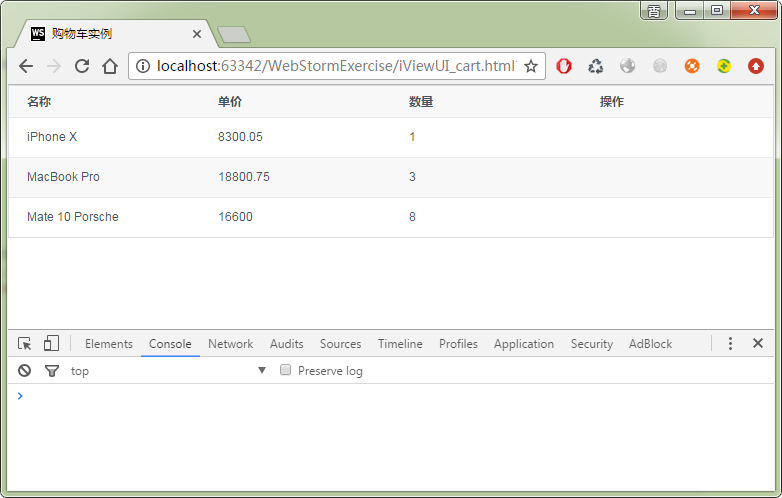
Task: Focus the console input prompt
Action: click(x=394, y=396)
